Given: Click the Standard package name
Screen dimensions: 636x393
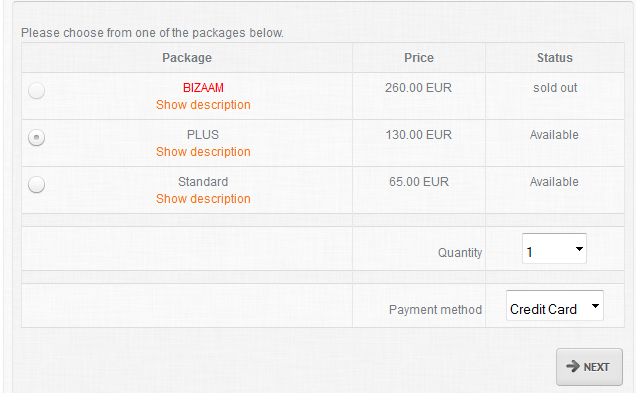Looking at the screenshot, I should (x=203, y=182).
